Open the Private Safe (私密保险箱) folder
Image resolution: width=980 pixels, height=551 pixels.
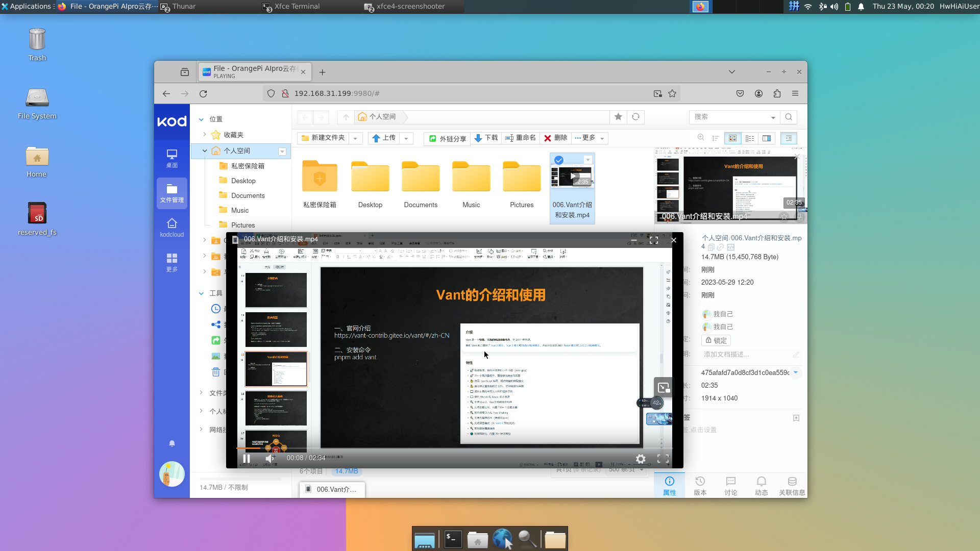coord(320,176)
